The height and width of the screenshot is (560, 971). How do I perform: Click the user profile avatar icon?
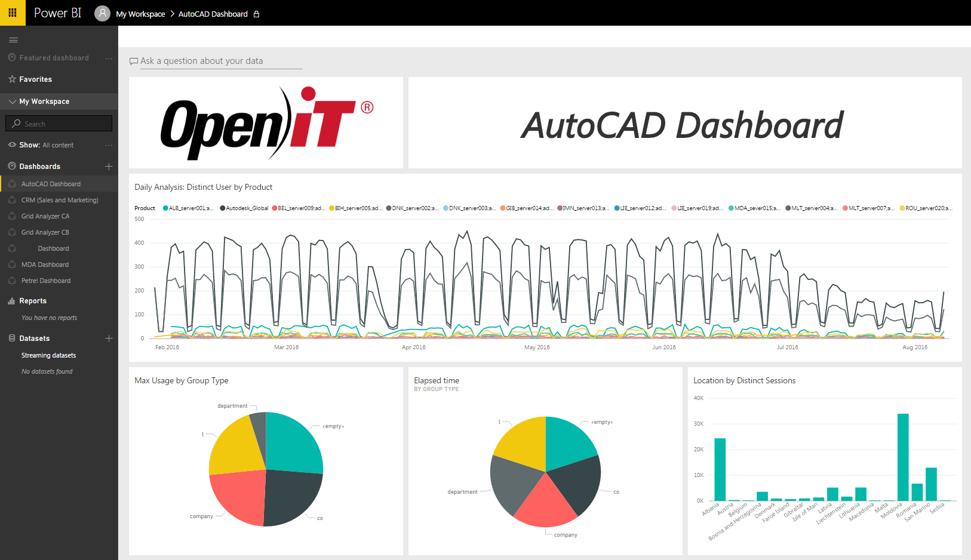pos(103,13)
